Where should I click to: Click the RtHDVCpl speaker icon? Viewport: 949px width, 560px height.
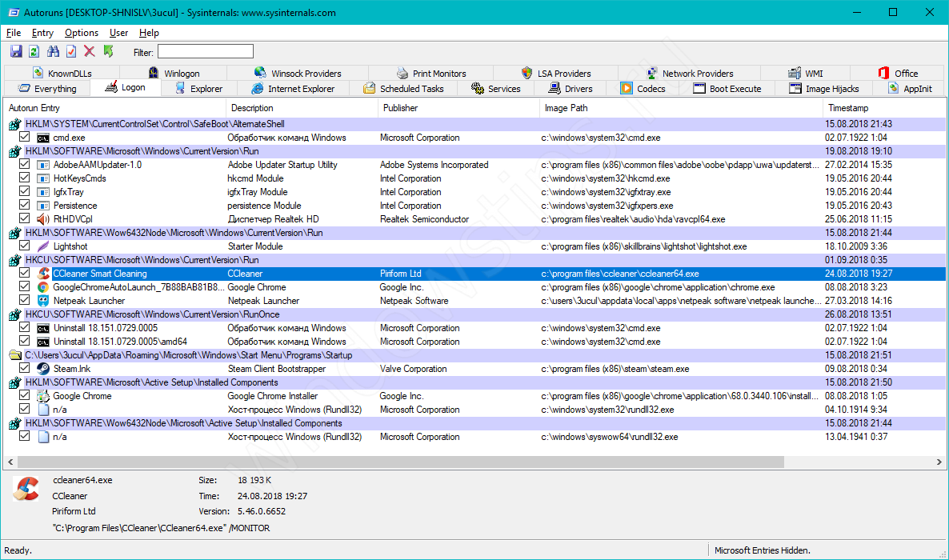pos(43,219)
